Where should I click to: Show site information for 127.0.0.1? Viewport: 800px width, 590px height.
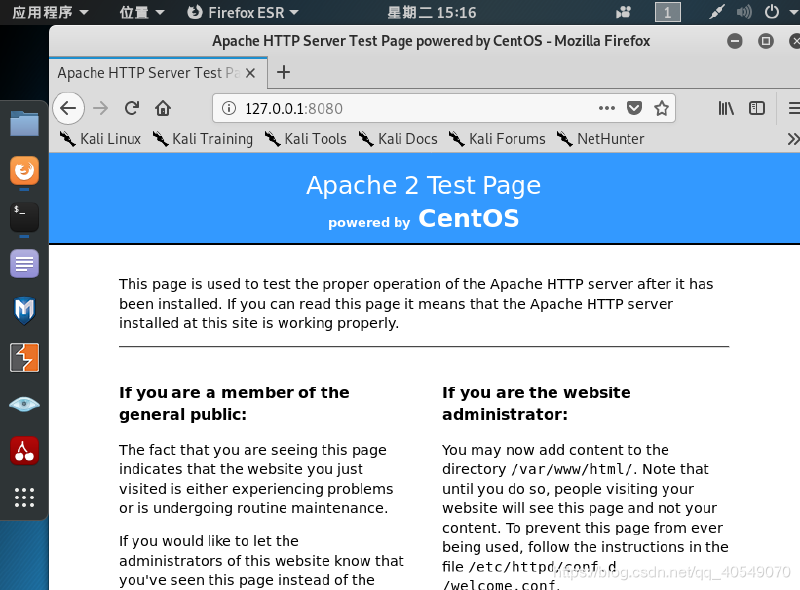click(229, 108)
